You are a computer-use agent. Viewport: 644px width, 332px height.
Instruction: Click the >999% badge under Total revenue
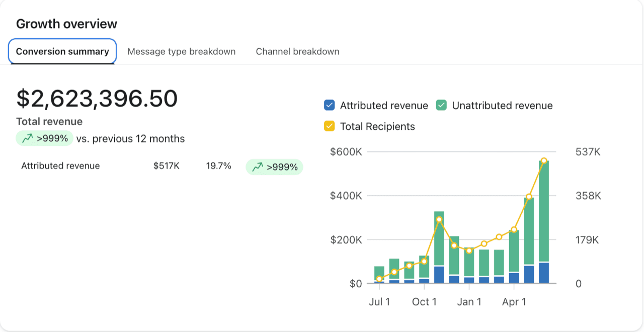point(45,138)
